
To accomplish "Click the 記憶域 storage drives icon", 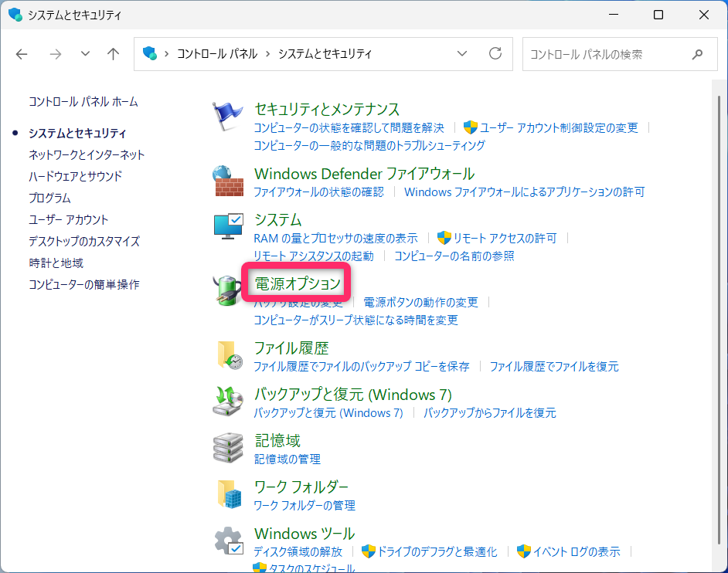I will (228, 448).
